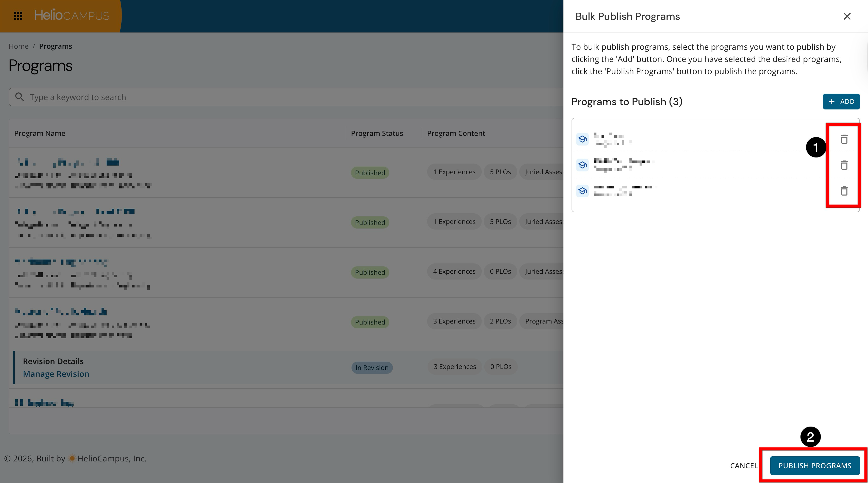Click the Program Content column header
The image size is (868, 483).
pos(456,133)
